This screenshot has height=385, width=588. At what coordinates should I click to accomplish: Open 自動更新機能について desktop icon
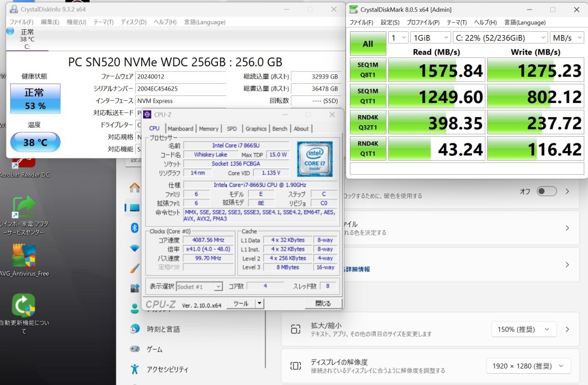click(24, 314)
